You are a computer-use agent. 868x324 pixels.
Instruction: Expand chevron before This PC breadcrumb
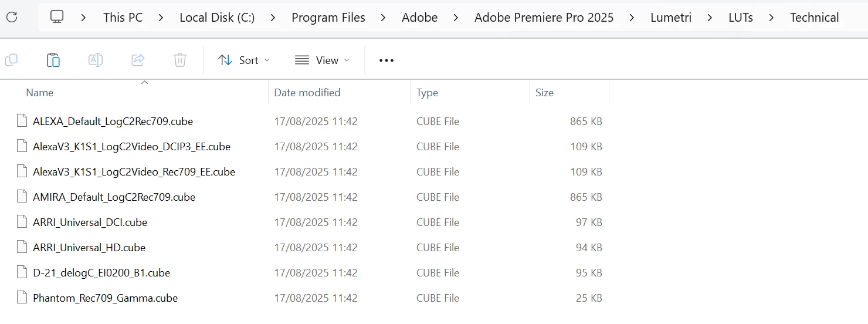(x=84, y=18)
